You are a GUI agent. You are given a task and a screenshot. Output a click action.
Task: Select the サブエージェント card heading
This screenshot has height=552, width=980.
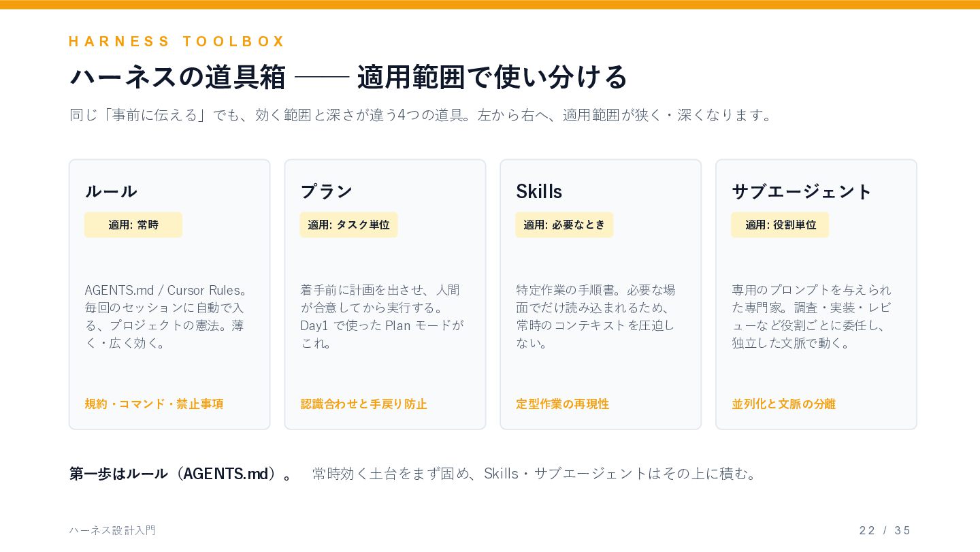802,191
